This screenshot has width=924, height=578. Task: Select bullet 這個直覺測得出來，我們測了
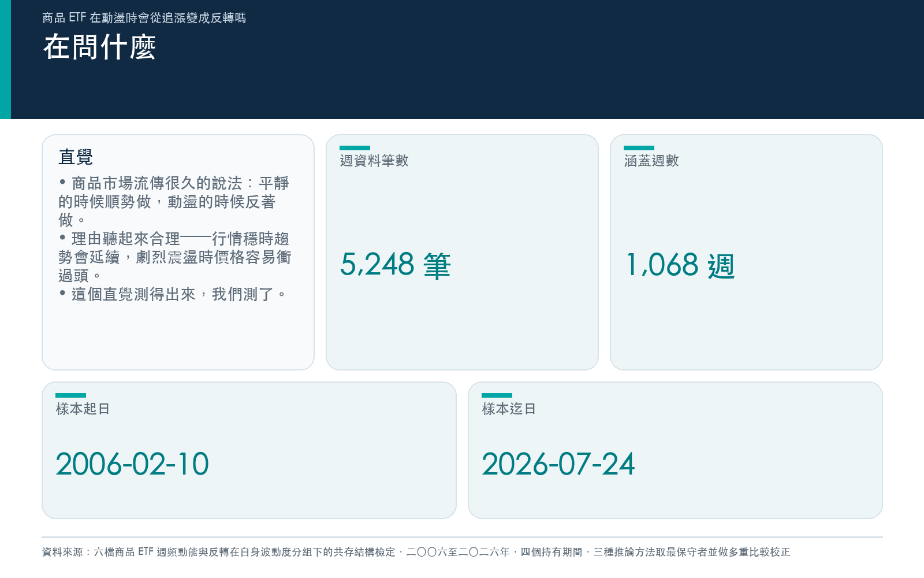173,294
